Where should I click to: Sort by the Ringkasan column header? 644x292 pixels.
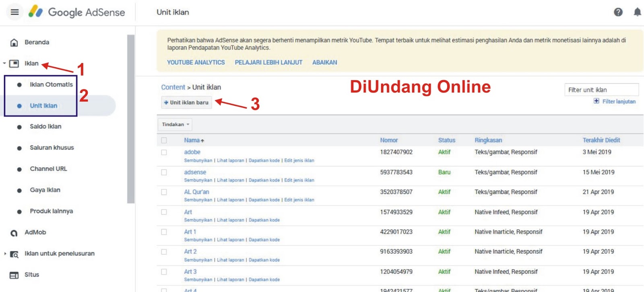click(488, 140)
